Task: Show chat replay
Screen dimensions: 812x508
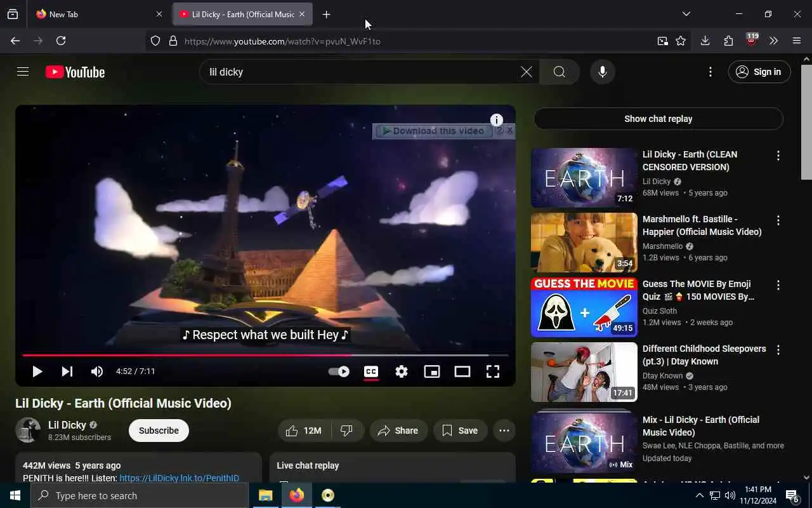Action: coord(658,119)
